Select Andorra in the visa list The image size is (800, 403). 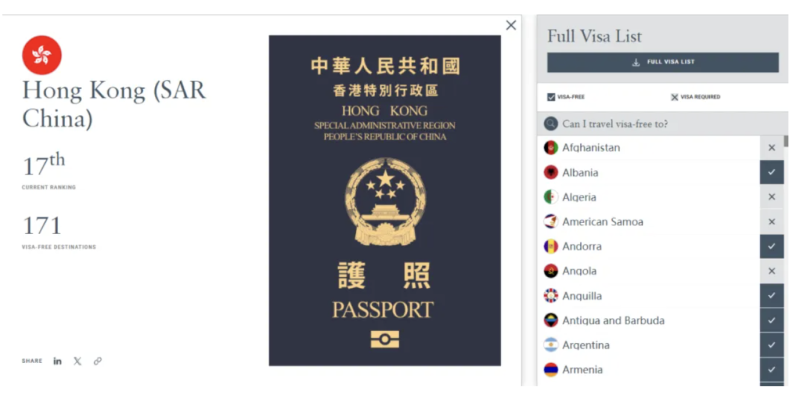648,246
